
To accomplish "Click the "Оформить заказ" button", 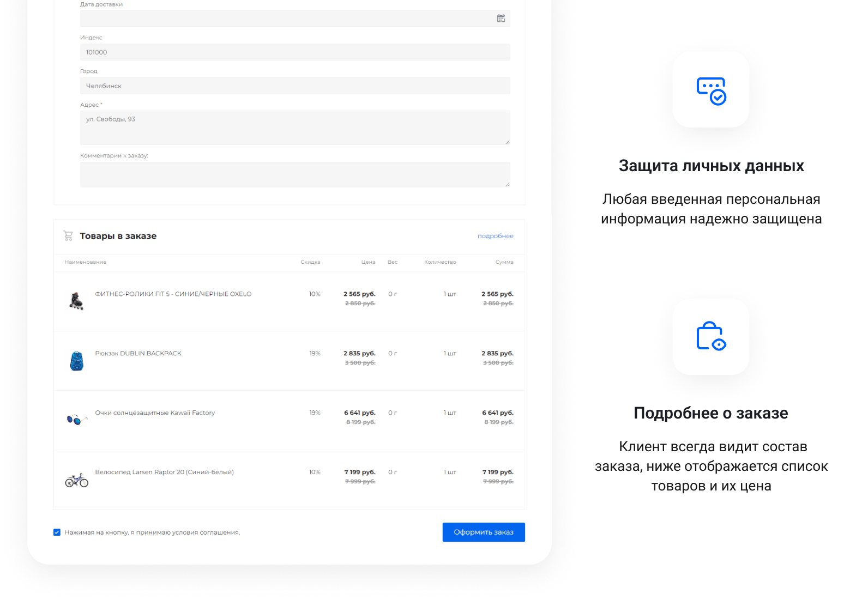I will 483,532.
